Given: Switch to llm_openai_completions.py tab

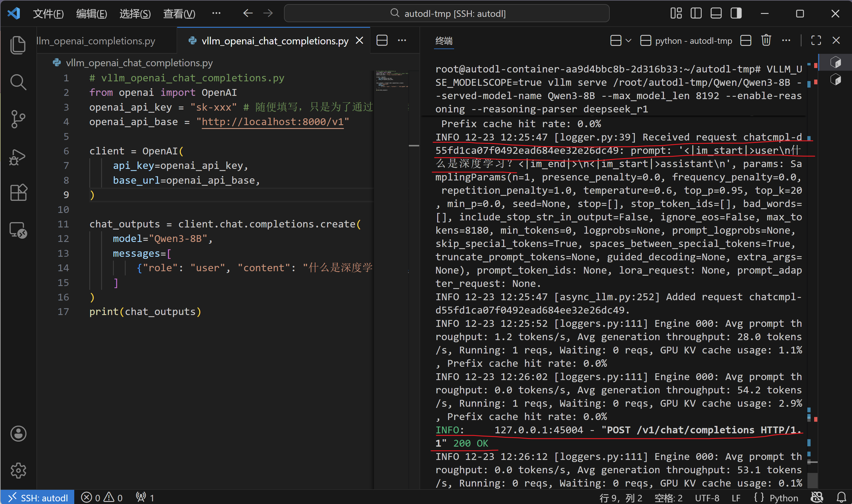Looking at the screenshot, I should [96, 41].
